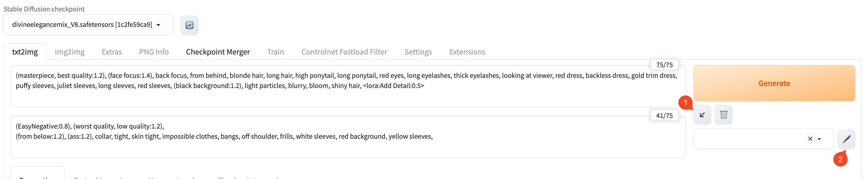The image size is (868, 179).
Task: Refresh the Stable Diffusion checkpoint list
Action: pos(189,25)
